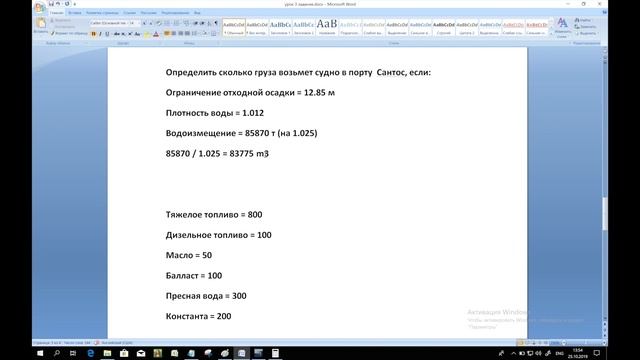Save the document via quick access toolbar
Screen dimensions: 640x360
[x=51, y=4]
